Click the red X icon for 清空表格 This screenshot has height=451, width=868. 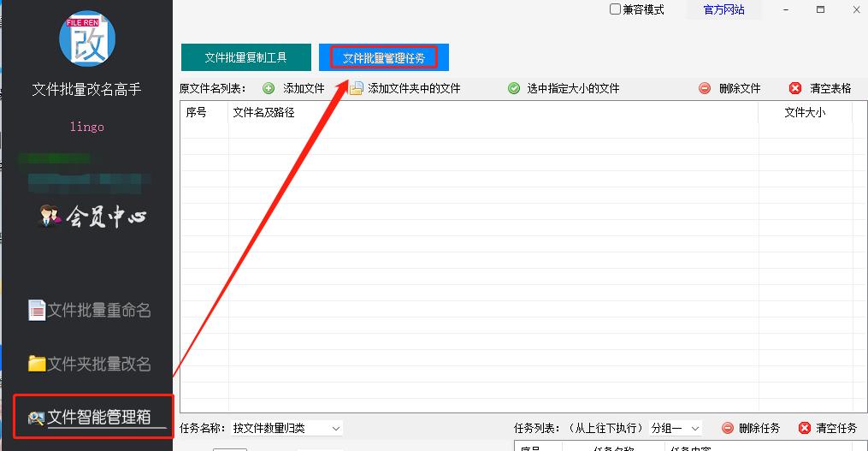[x=795, y=89]
